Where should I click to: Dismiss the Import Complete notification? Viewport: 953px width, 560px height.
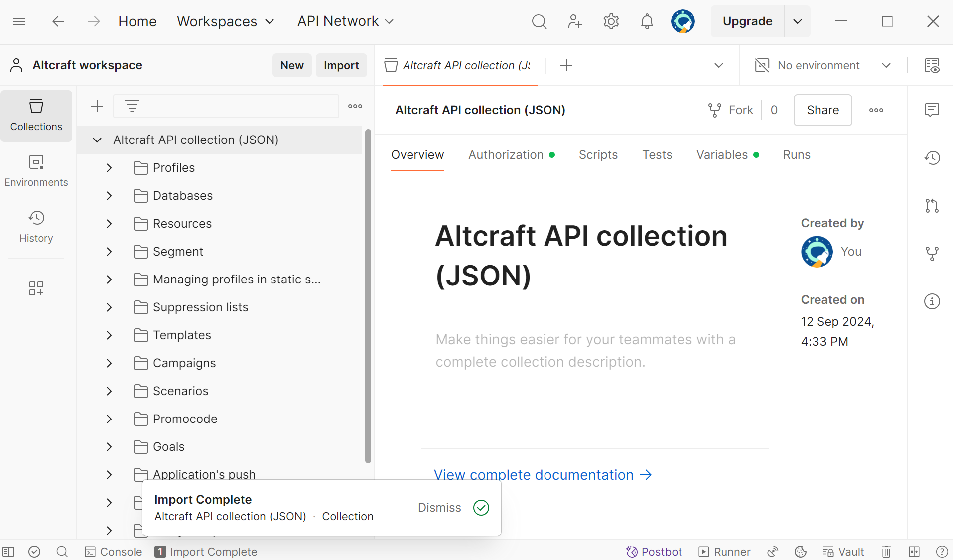pos(439,508)
